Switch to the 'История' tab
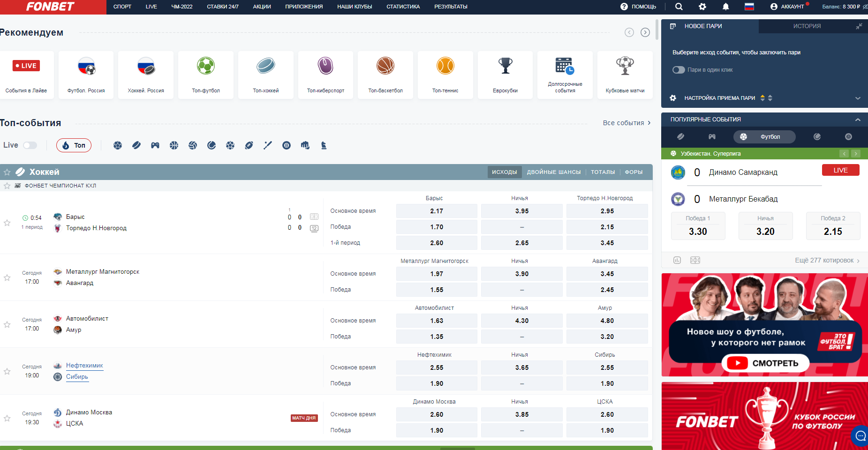 (x=807, y=26)
